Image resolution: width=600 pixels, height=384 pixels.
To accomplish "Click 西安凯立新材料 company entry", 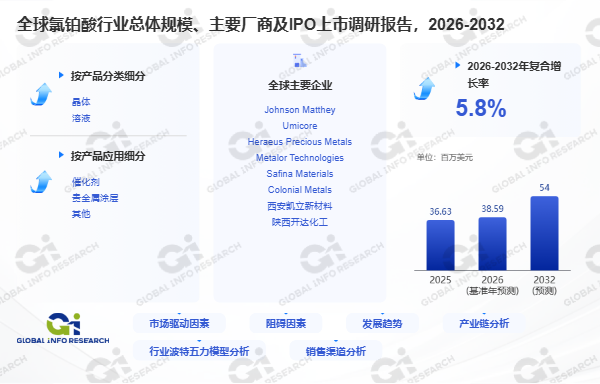I will (300, 206).
